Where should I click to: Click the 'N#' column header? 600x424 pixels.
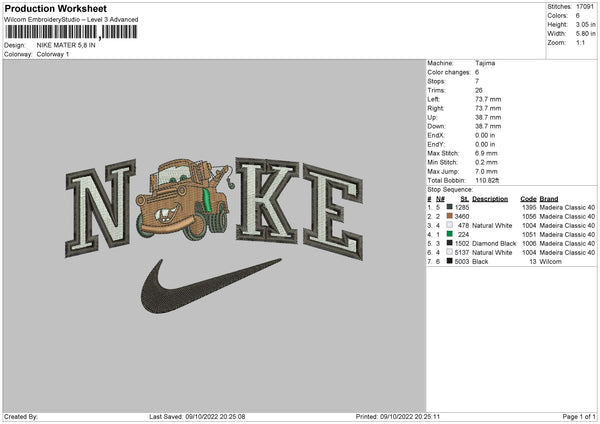coord(440,199)
